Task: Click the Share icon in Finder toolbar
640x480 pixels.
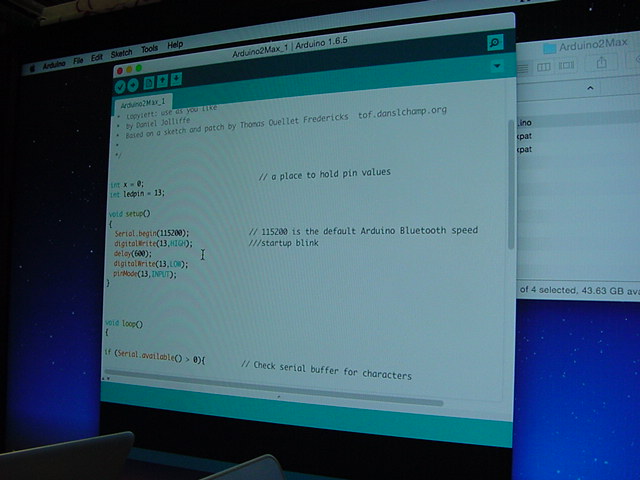Action: (601, 62)
